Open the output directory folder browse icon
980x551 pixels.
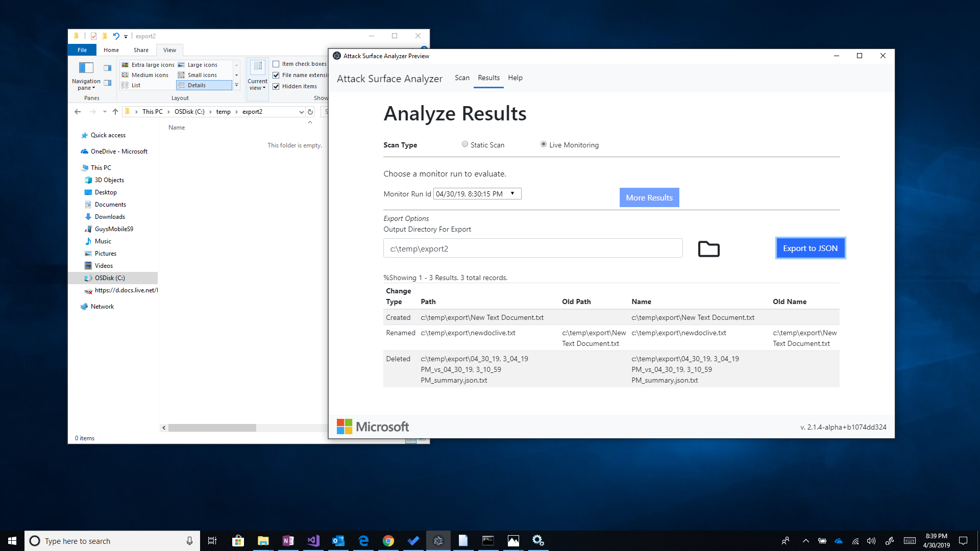[x=708, y=248]
